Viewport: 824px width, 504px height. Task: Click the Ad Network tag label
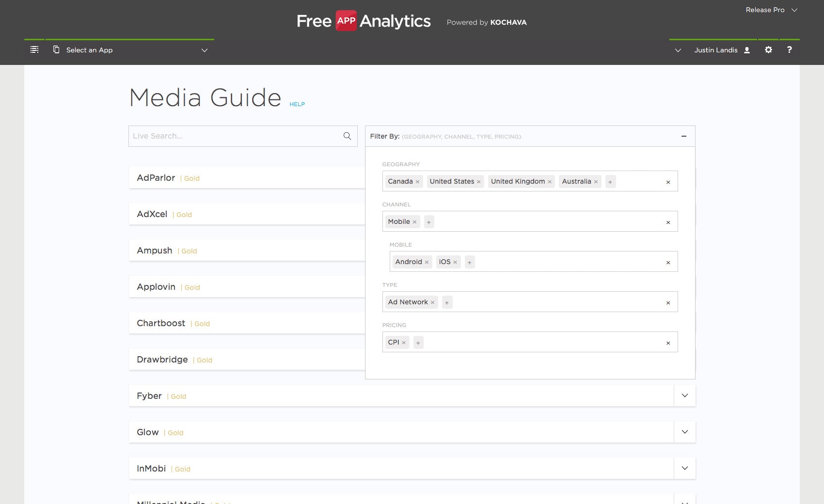coord(408,302)
